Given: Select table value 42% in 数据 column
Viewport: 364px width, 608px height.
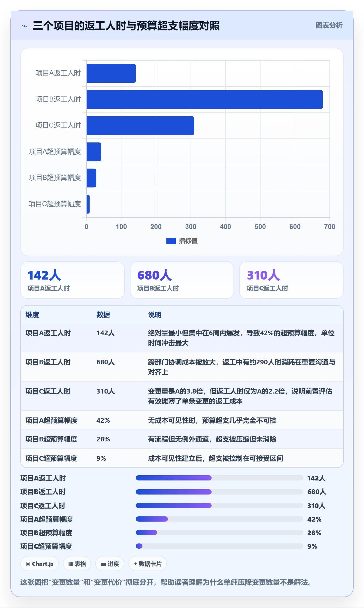Looking at the screenshot, I should pos(103,420).
